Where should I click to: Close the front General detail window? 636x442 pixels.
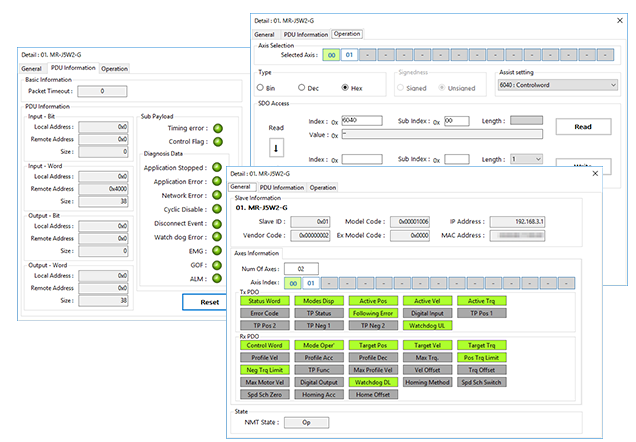pyautogui.click(x=597, y=174)
